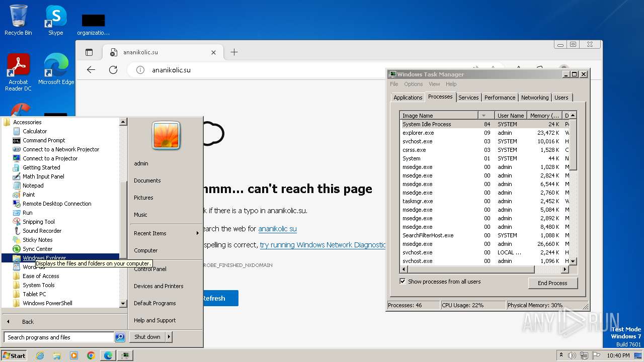The height and width of the screenshot is (362, 644).
Task: Switch to the Services tab
Action: (x=468, y=98)
